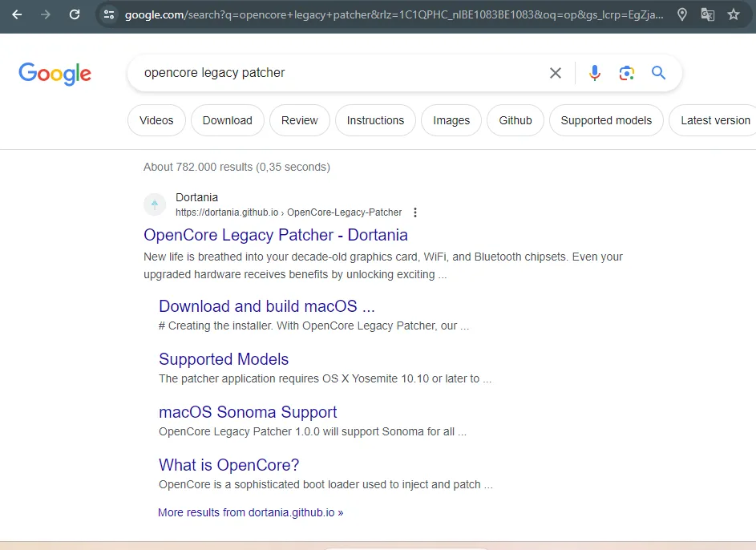Click the 'OpenCore is a sophisticated boot loader' snippet
This screenshot has width=756, height=550.
pos(326,485)
